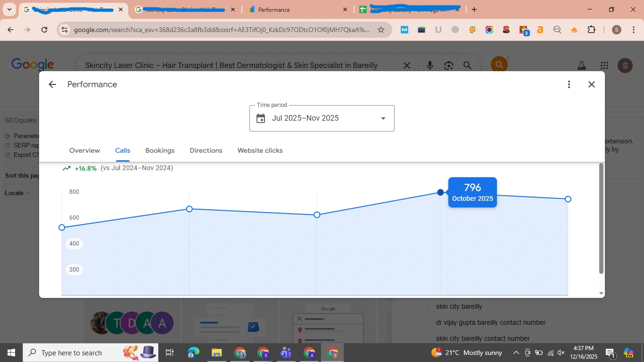This screenshot has width=644, height=362.
Task: Open the Windows Start menu
Action: click(11, 353)
